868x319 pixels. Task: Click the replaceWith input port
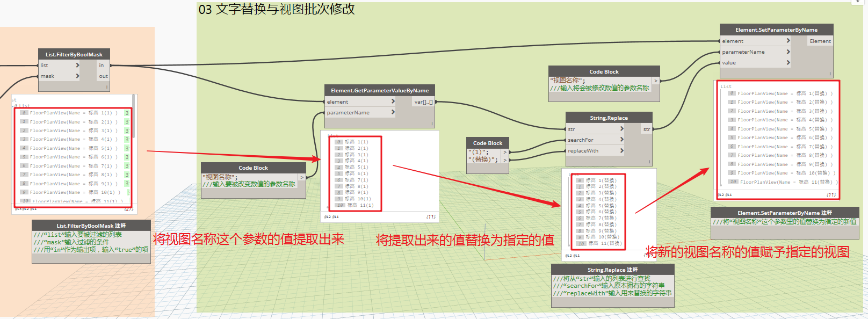(x=595, y=150)
